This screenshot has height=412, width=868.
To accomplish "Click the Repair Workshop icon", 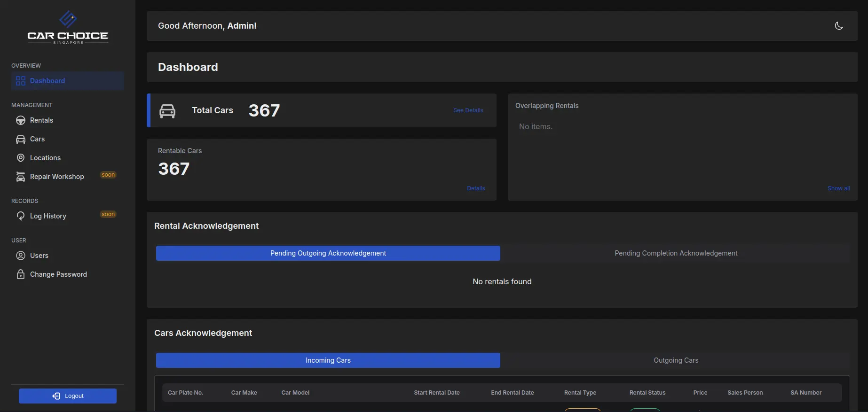I will pyautogui.click(x=21, y=177).
